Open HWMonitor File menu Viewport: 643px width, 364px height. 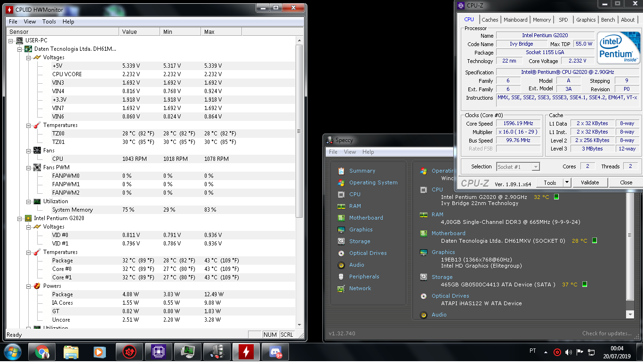tap(13, 22)
